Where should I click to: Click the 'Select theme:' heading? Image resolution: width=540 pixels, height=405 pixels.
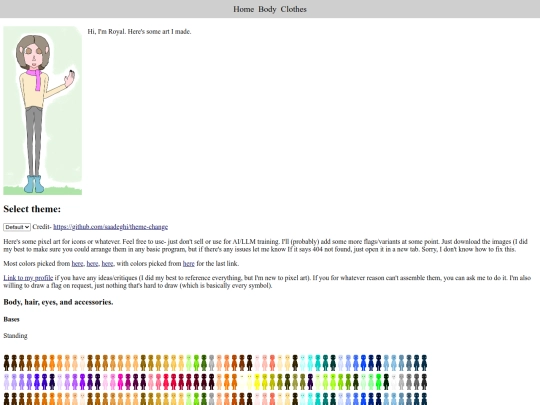coord(32,209)
